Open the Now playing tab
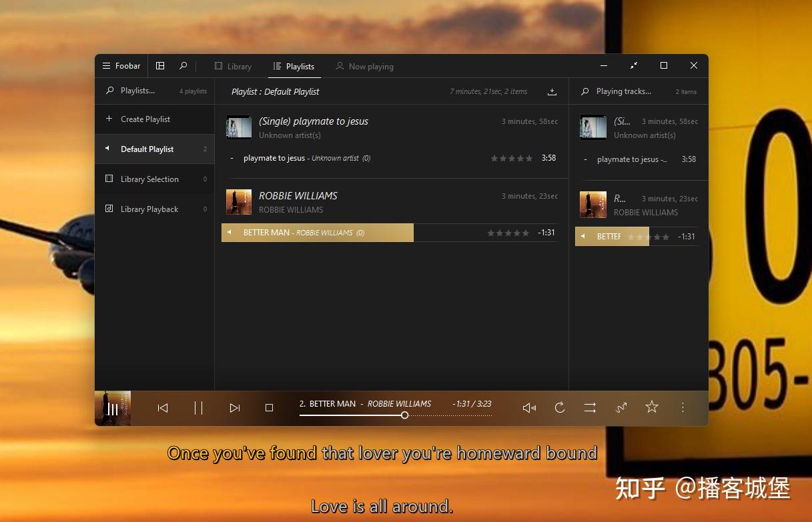The height and width of the screenshot is (522, 812). (364, 66)
